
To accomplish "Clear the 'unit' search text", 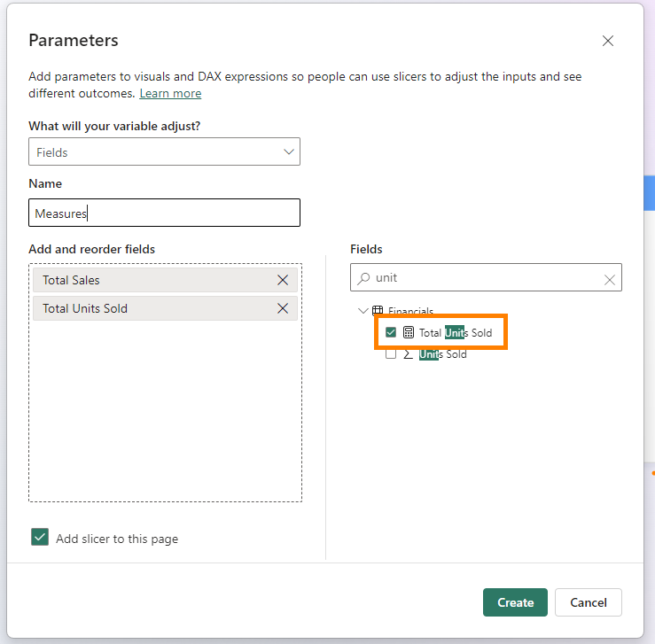I will tap(610, 278).
